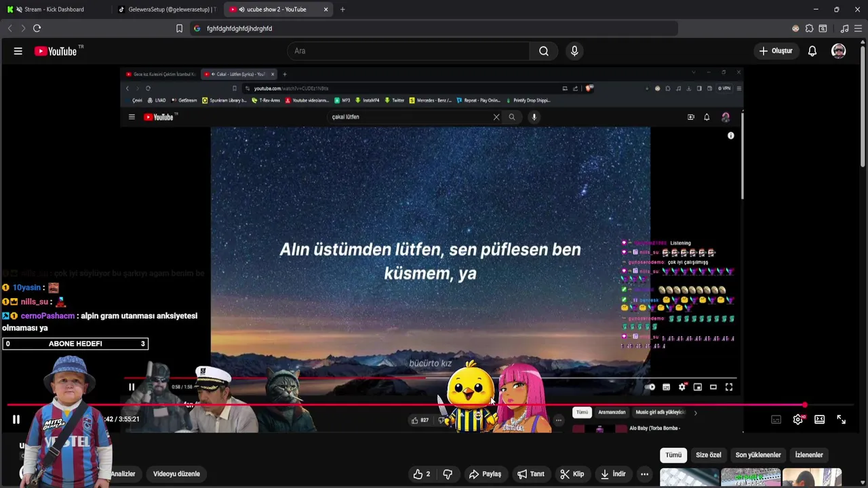Switch to Stream - Kick Dashboard tab
Viewport: 868px width, 488px height.
point(54,9)
